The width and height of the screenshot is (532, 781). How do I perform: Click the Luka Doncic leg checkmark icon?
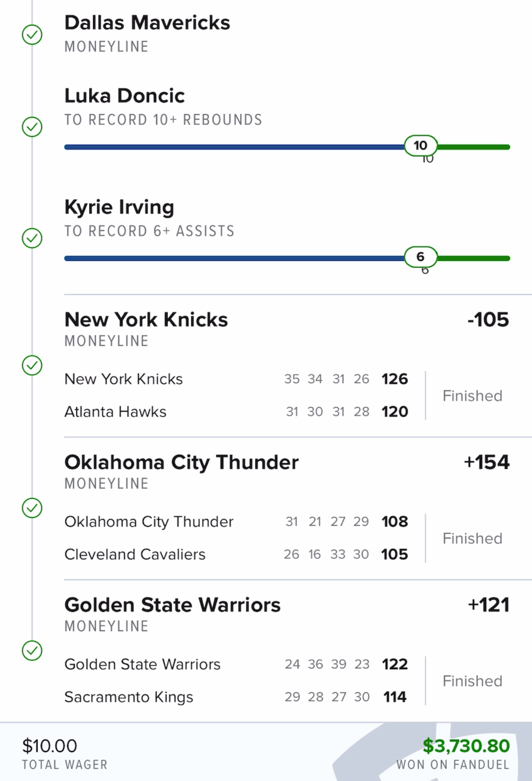32,127
